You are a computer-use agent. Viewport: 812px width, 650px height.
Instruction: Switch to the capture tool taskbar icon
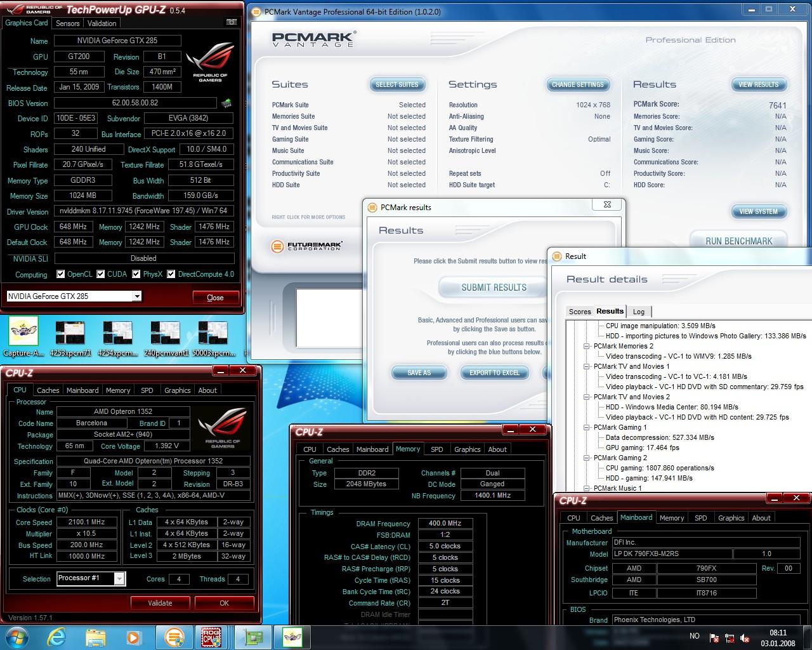click(x=292, y=637)
